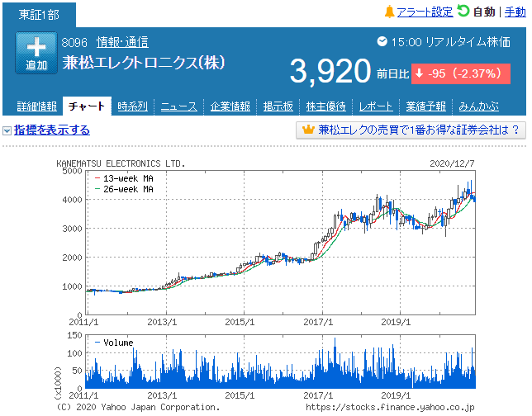Image resolution: width=532 pixels, height=416 pixels.
Task: Open the 企業情報 tab
Action: pos(230,106)
